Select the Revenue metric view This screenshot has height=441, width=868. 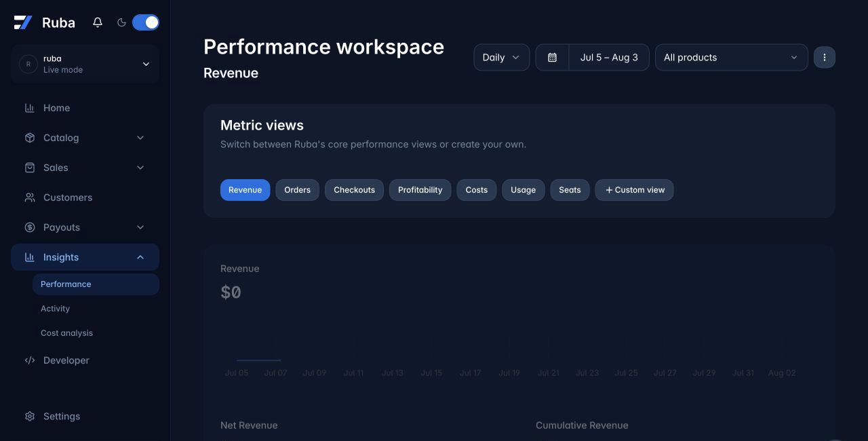click(x=245, y=190)
